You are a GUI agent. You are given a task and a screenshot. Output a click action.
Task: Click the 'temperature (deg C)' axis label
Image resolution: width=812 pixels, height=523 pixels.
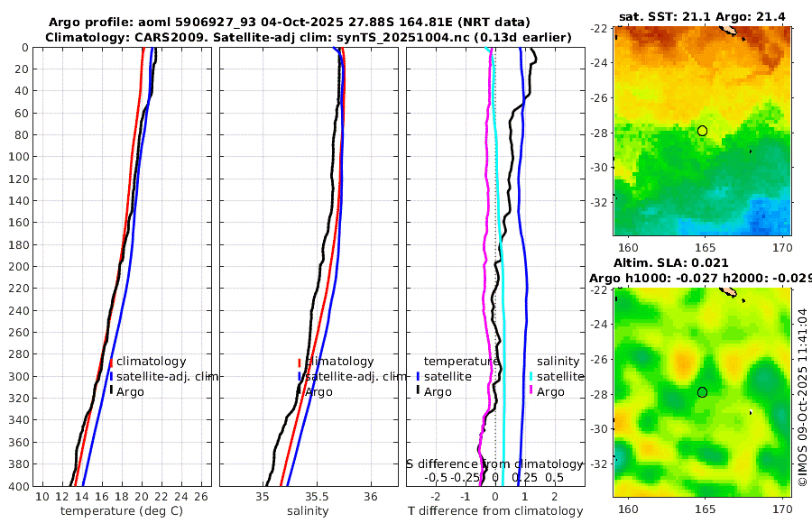pos(122,510)
